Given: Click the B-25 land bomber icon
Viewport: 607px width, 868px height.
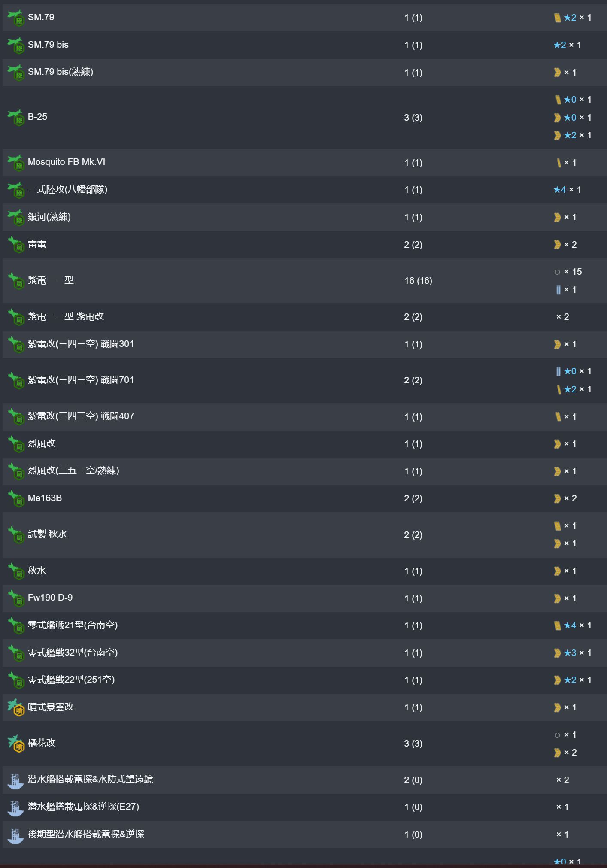Looking at the screenshot, I should tap(16, 118).
